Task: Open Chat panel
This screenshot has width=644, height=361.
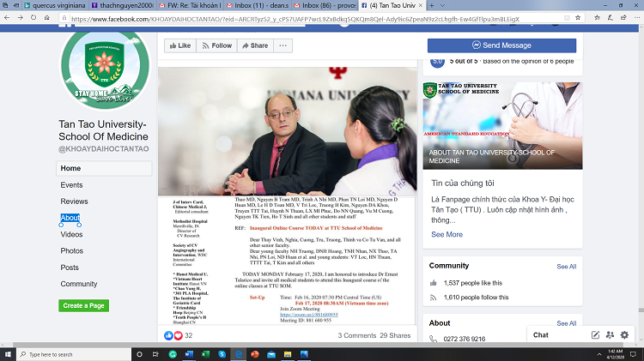Action: [x=540, y=335]
